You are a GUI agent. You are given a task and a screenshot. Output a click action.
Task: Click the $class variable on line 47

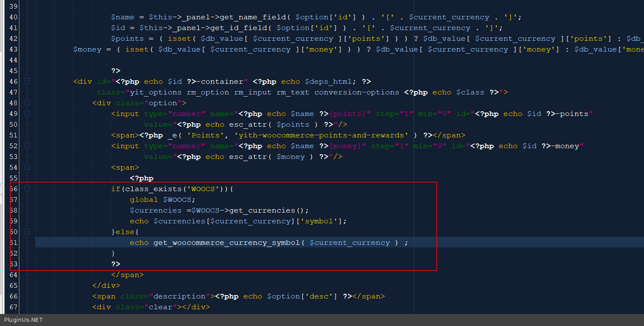point(470,92)
